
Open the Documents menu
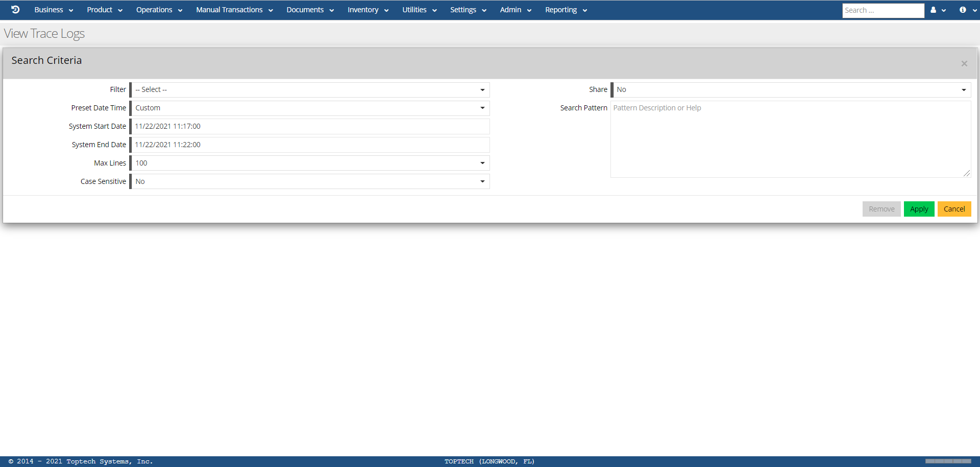(310, 10)
